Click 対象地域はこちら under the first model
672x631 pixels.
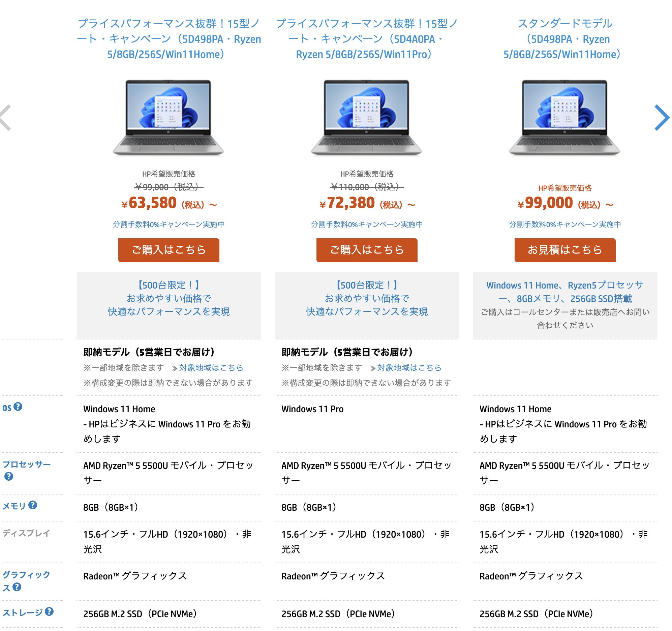211,367
